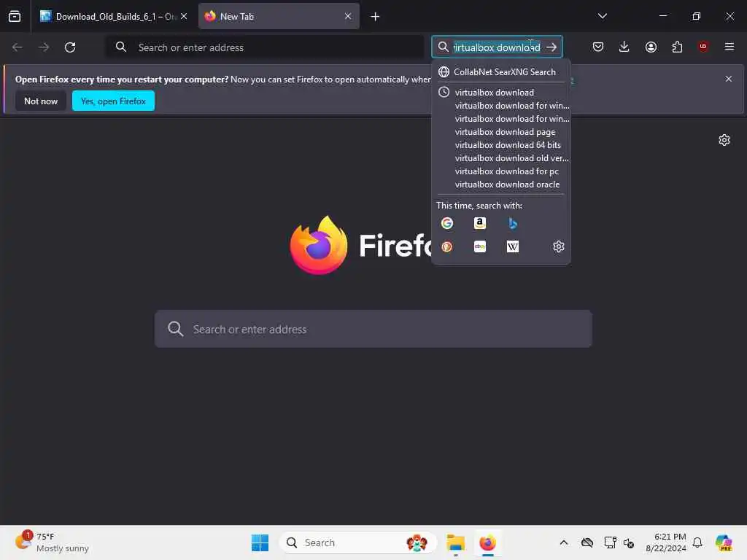Image resolution: width=747 pixels, height=560 pixels.
Task: Go forward one page
Action: (44, 47)
